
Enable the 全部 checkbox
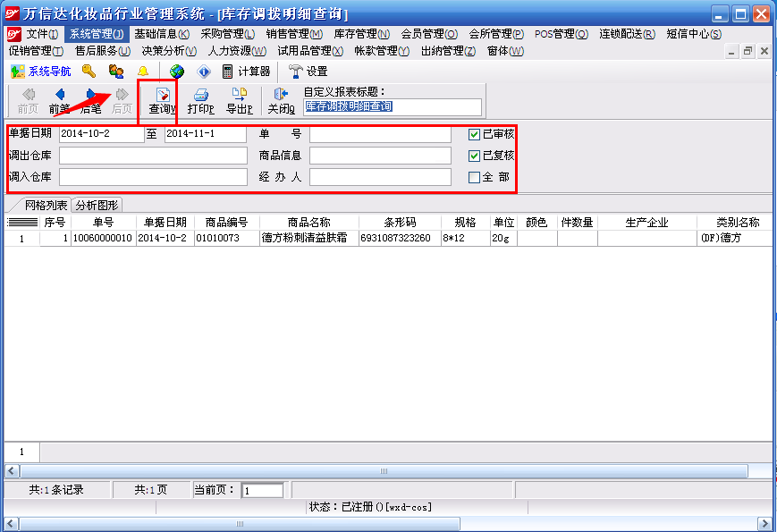click(x=474, y=177)
